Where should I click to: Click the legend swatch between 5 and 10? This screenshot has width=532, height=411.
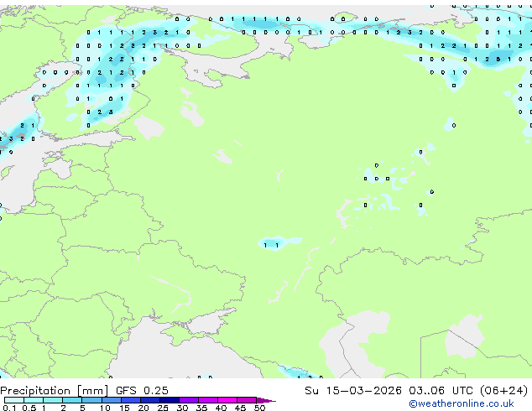point(91,400)
